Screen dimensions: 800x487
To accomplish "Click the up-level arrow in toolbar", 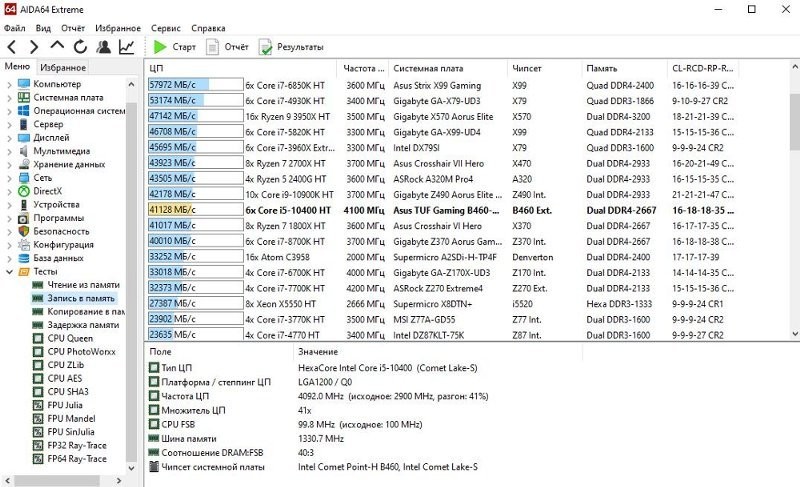I will tap(57, 47).
